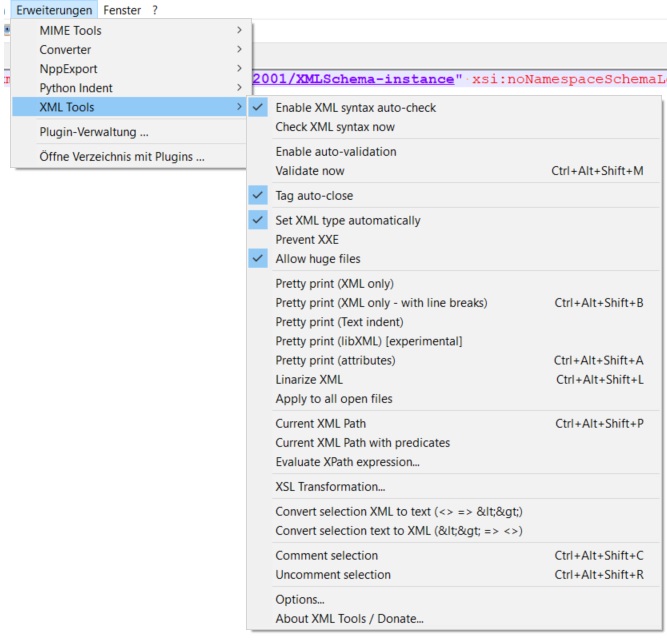Choose Öffne Verzeichnis mit Plugins
The height and width of the screenshot is (640, 667).
[129, 157]
